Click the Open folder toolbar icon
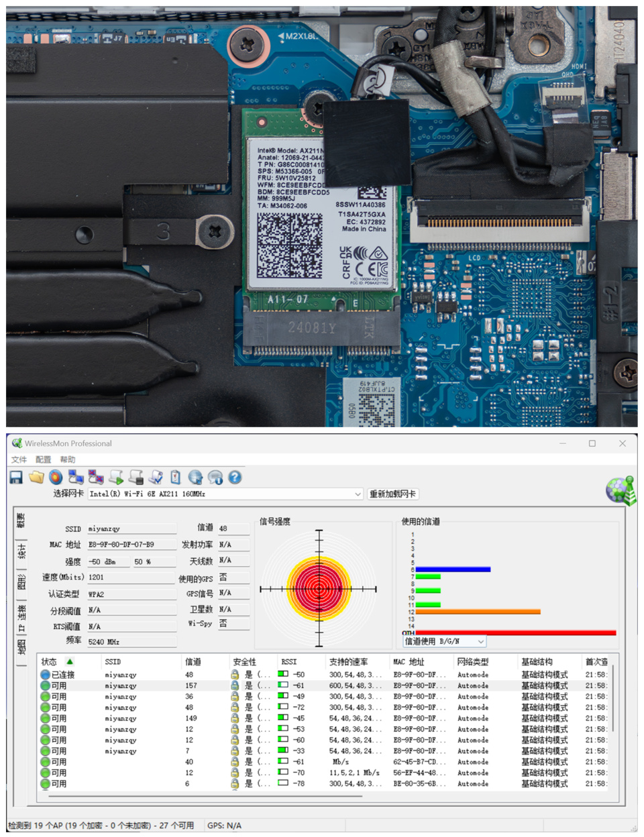Screen dimensions: 644x837 point(36,477)
